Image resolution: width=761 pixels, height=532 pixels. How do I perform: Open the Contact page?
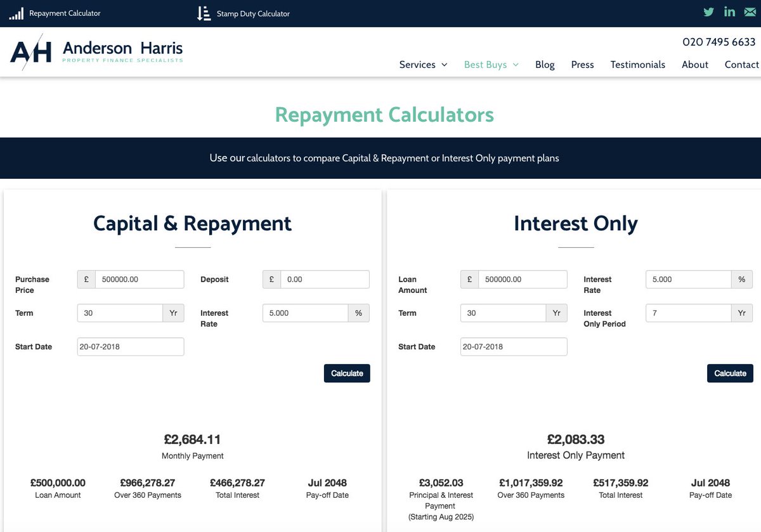coord(742,65)
